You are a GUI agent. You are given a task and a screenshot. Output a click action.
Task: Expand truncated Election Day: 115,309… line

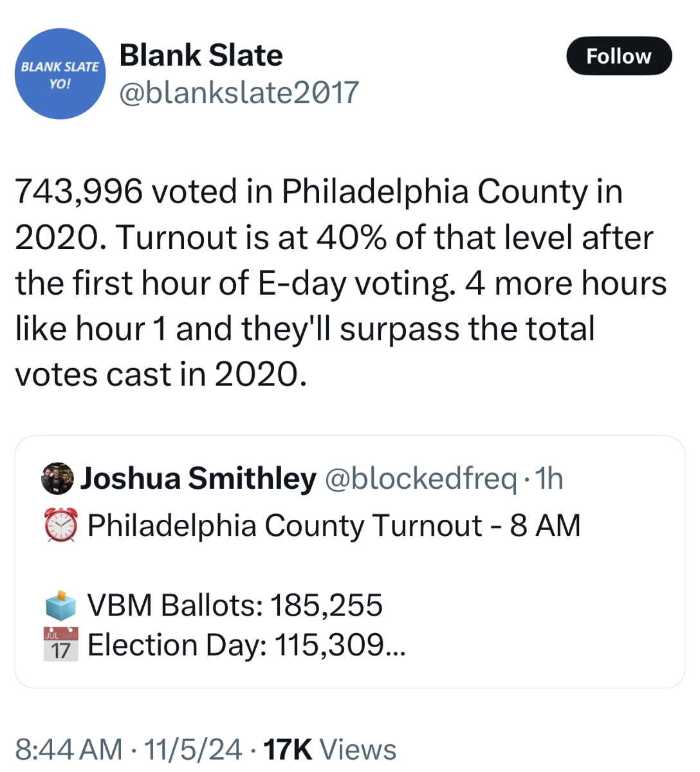(x=246, y=644)
